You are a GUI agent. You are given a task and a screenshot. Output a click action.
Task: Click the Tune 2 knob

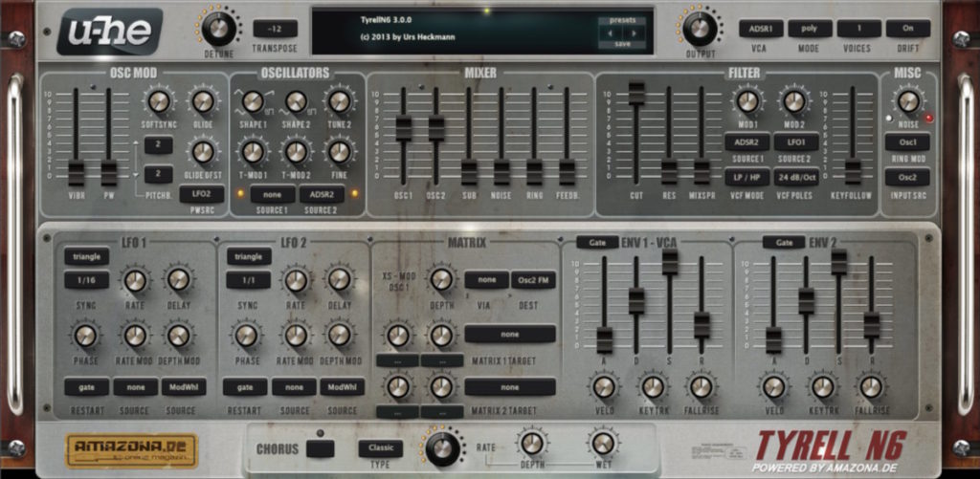[340, 101]
